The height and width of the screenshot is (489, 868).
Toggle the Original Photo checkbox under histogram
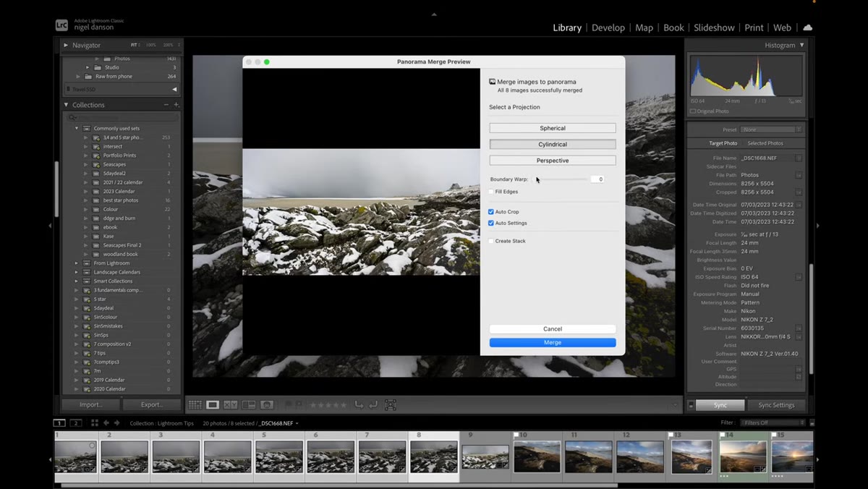pyautogui.click(x=692, y=111)
